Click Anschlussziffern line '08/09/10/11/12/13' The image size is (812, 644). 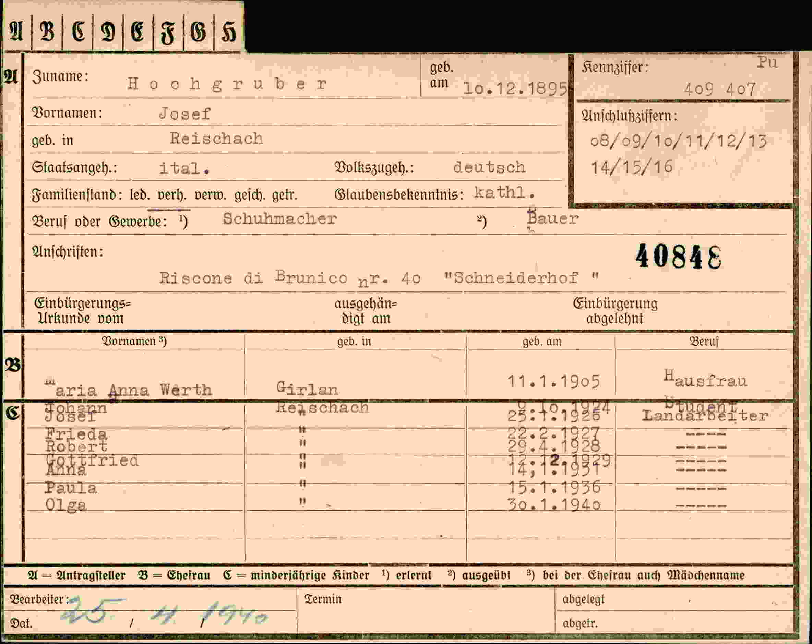[x=678, y=142]
